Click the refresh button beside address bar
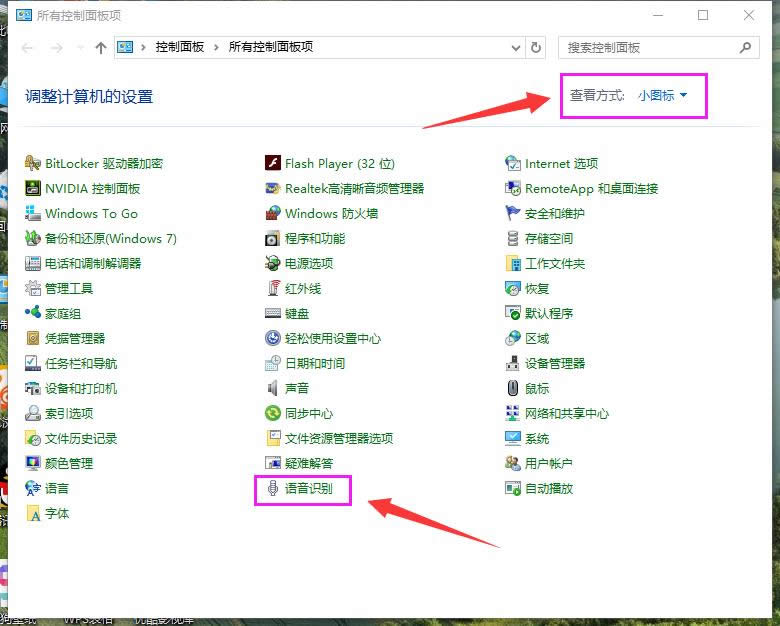 [x=536, y=47]
